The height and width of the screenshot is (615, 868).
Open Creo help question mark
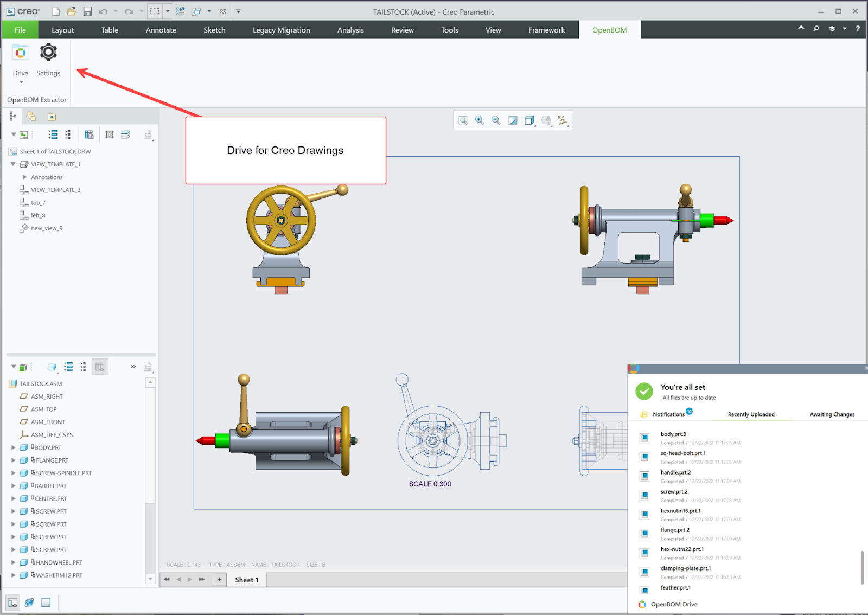[858, 29]
